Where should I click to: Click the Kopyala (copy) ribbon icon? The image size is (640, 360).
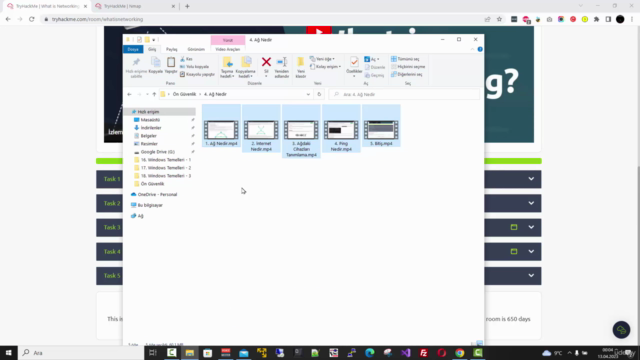[x=156, y=65]
